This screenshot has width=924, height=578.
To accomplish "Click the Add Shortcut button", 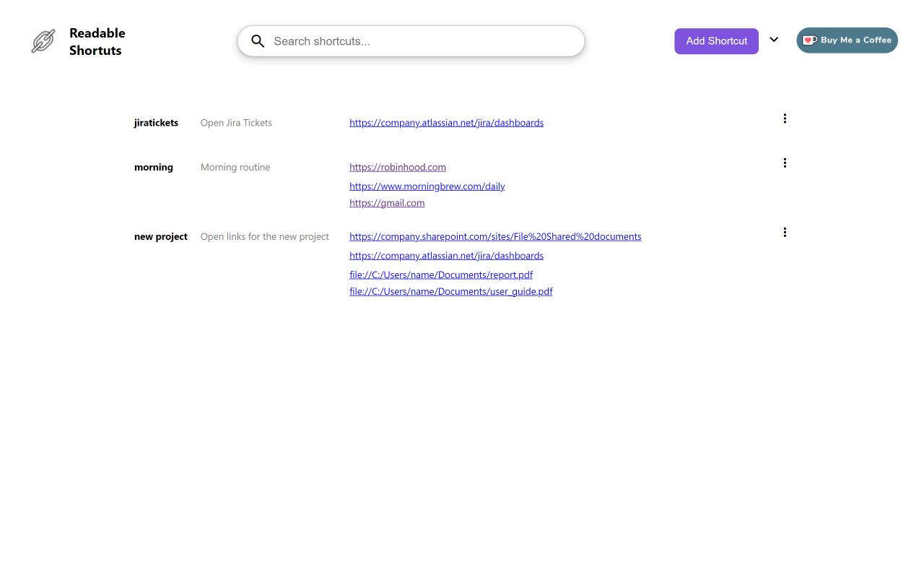I will point(716,41).
